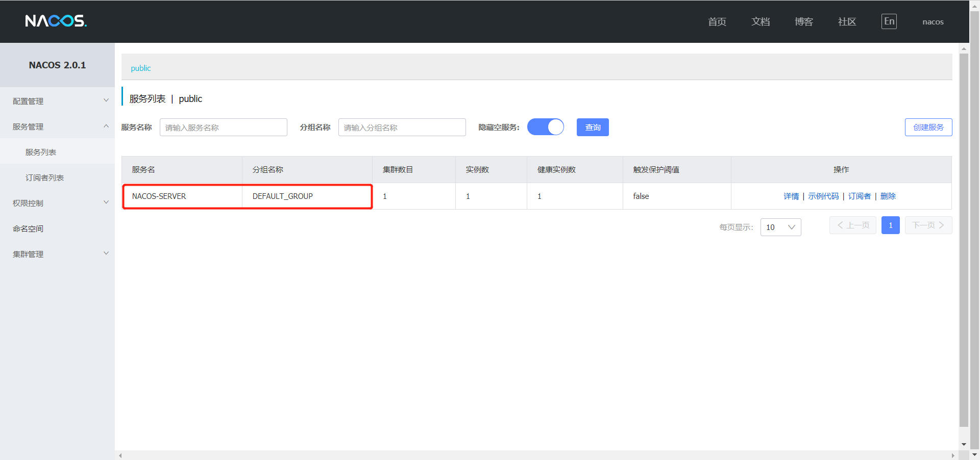Open 订阅者 for NACOS-SERVER

pos(860,196)
